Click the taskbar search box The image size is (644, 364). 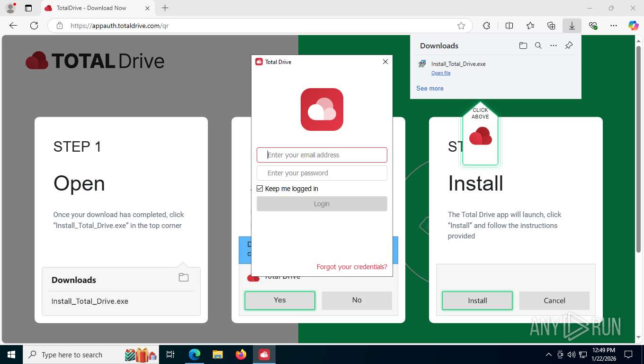pos(91,355)
